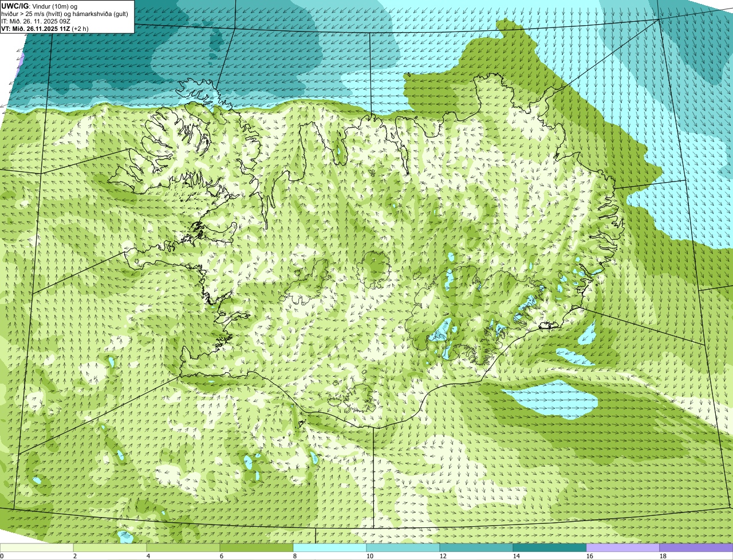This screenshot has width=733, height=560.
Task: Click the olive green 6–8 legend swatch
Action: (257, 548)
